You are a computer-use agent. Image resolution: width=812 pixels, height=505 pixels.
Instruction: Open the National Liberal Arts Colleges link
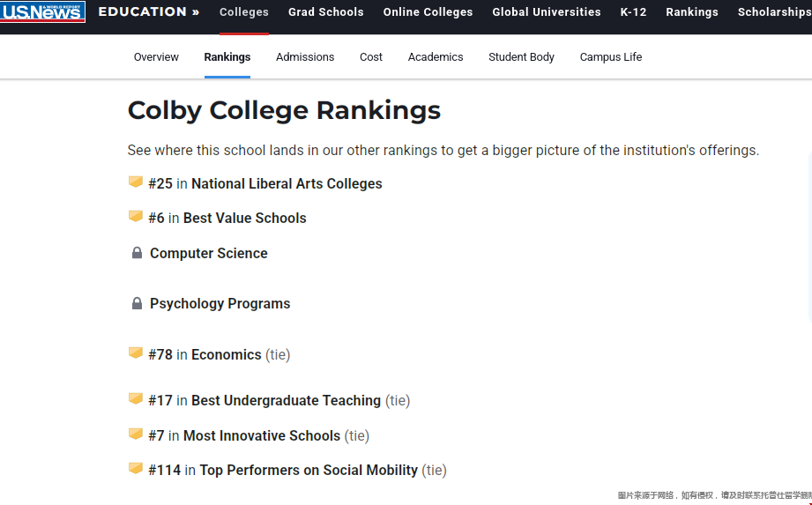coord(287,183)
